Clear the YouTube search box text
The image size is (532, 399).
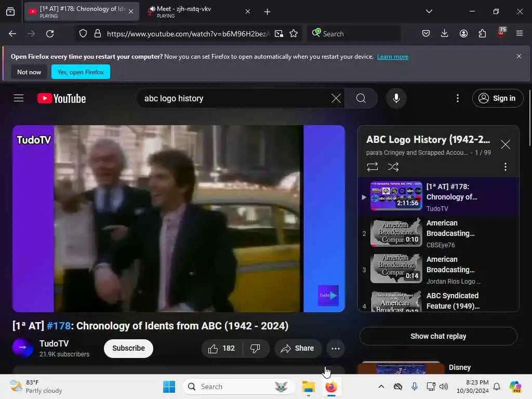(x=336, y=98)
